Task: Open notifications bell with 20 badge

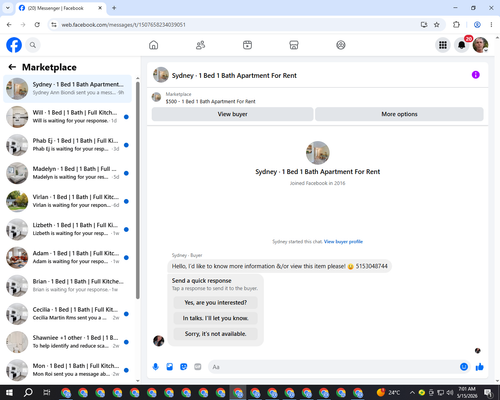Action: (462, 45)
